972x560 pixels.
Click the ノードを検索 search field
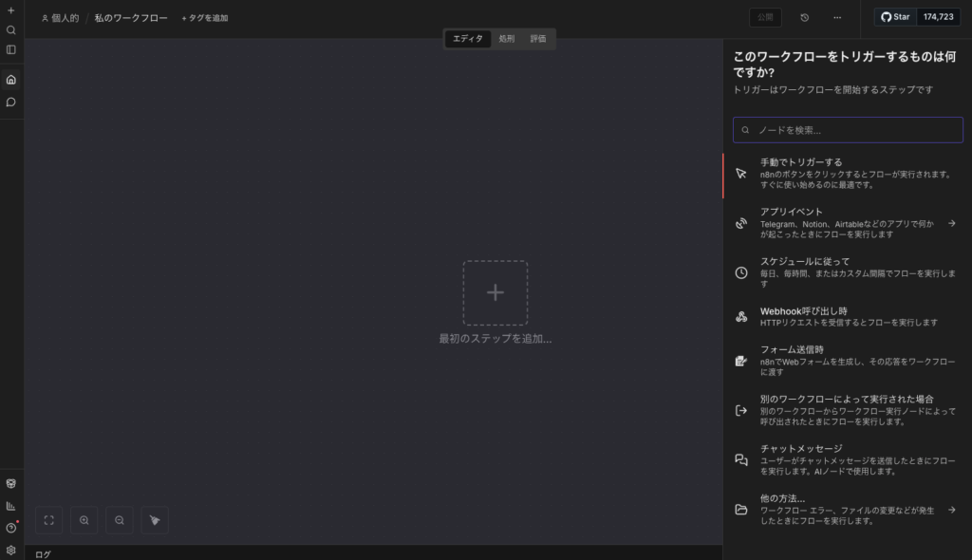point(848,130)
